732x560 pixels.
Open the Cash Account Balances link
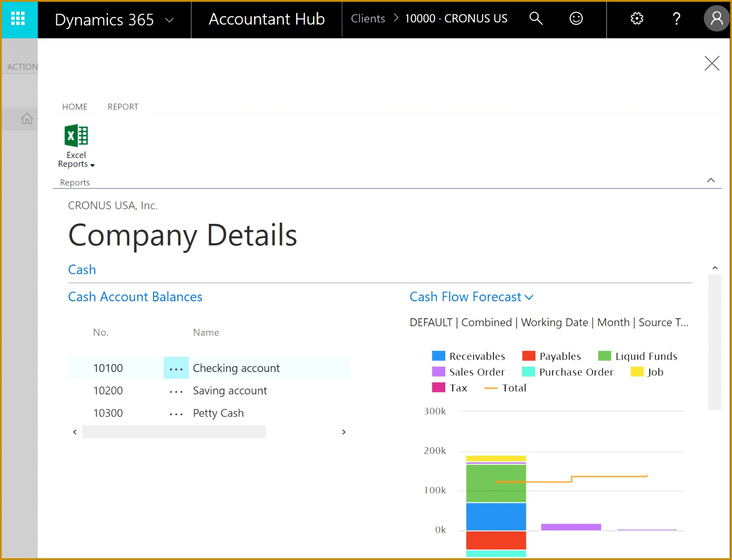click(135, 297)
